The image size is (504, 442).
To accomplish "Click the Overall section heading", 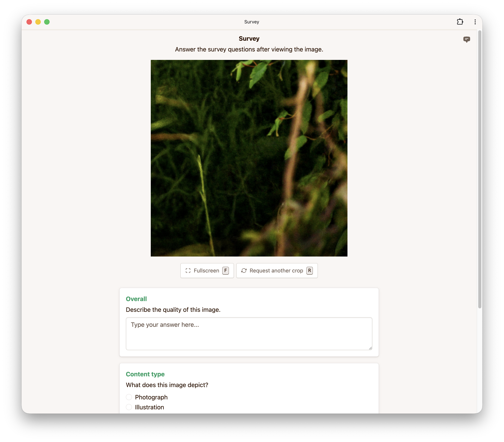I will coord(136,299).
